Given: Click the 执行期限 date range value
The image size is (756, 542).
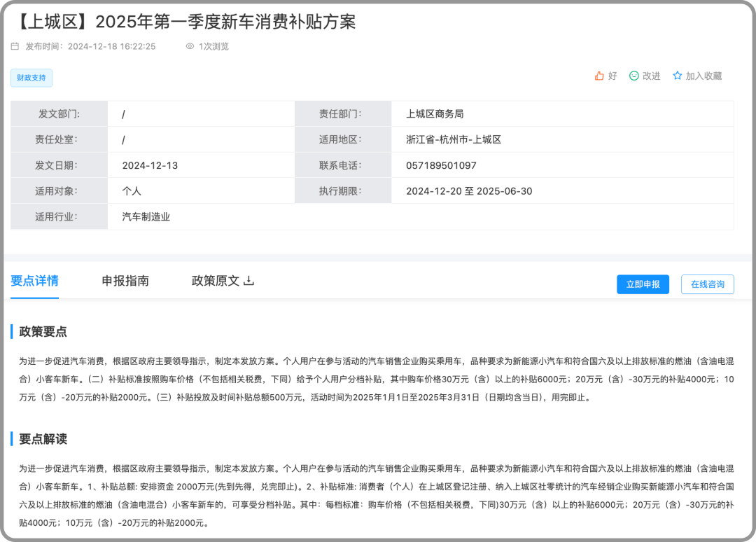Looking at the screenshot, I should 469,191.
